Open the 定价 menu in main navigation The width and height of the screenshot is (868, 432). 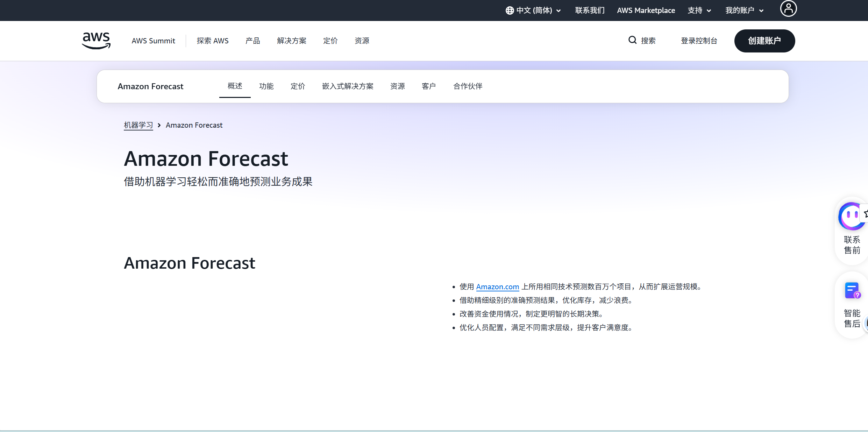330,41
